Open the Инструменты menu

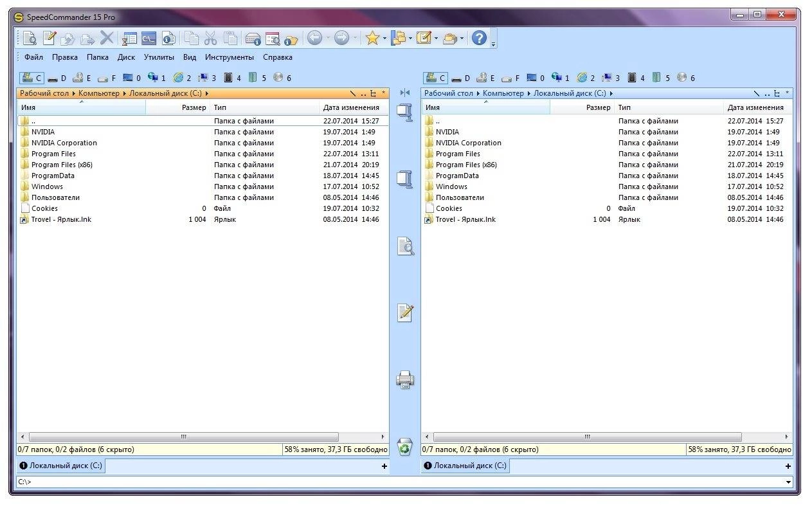click(230, 57)
